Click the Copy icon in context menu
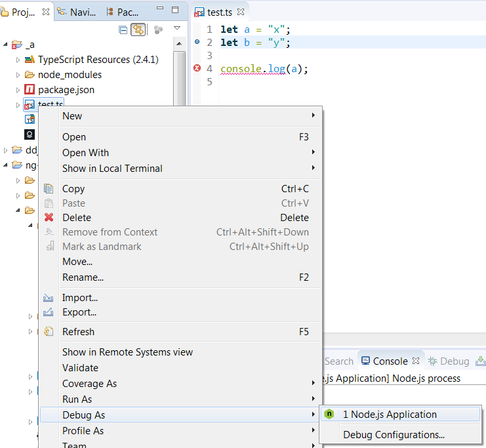Screen dimensions: 486x448 tap(49, 189)
